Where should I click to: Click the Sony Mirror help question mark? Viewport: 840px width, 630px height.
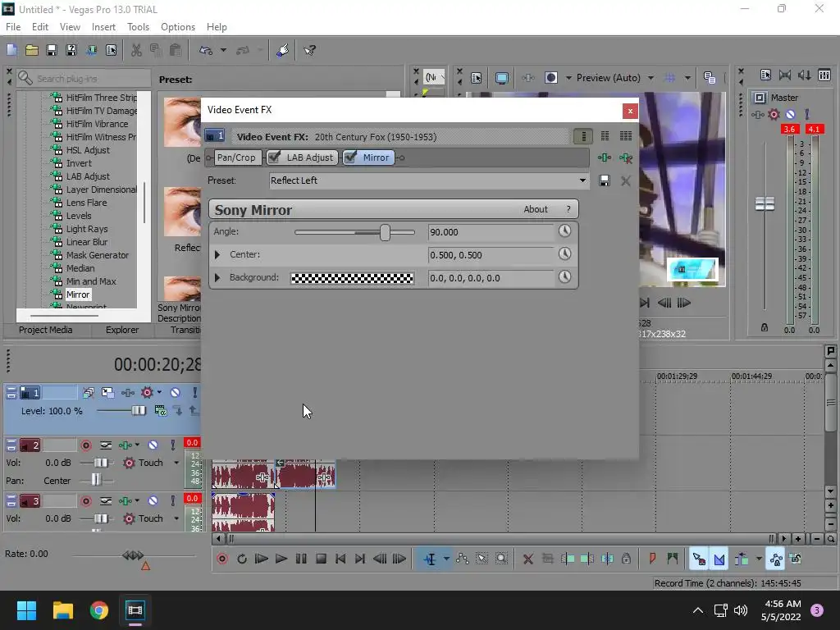[568, 209]
